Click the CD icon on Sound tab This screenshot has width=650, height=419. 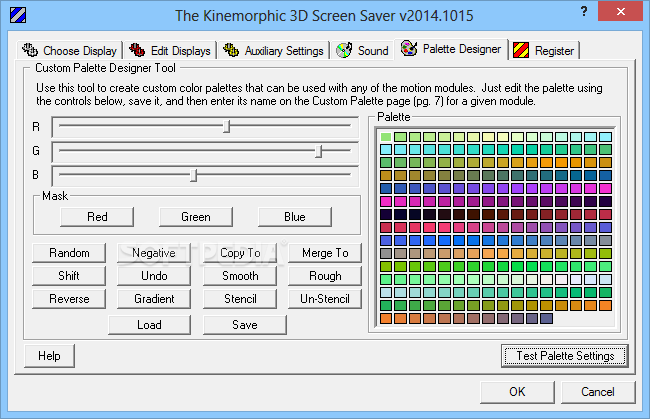(344, 50)
